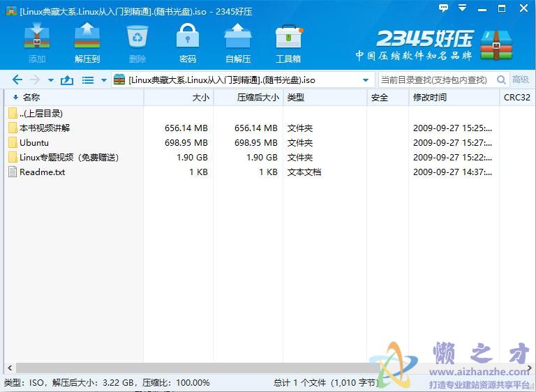
Task: Sort by the 类型 column header
Action: pos(325,98)
